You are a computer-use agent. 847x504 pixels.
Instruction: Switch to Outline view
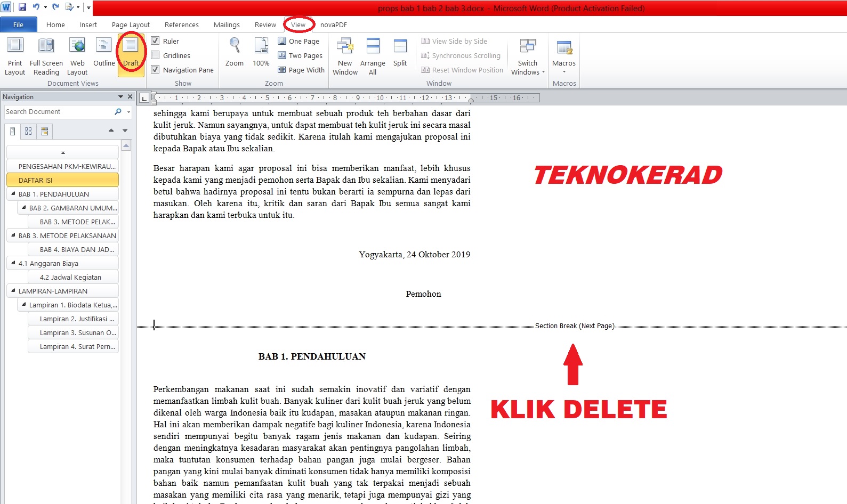click(104, 52)
